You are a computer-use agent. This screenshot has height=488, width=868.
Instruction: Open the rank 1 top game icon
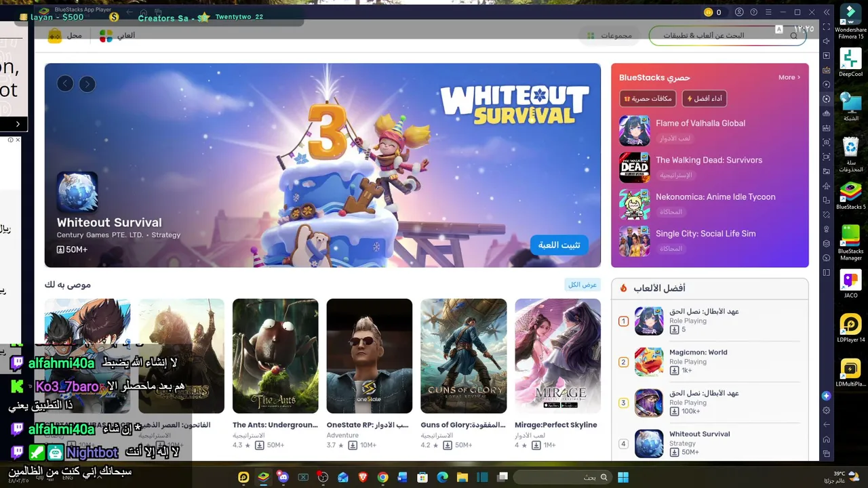(x=649, y=321)
